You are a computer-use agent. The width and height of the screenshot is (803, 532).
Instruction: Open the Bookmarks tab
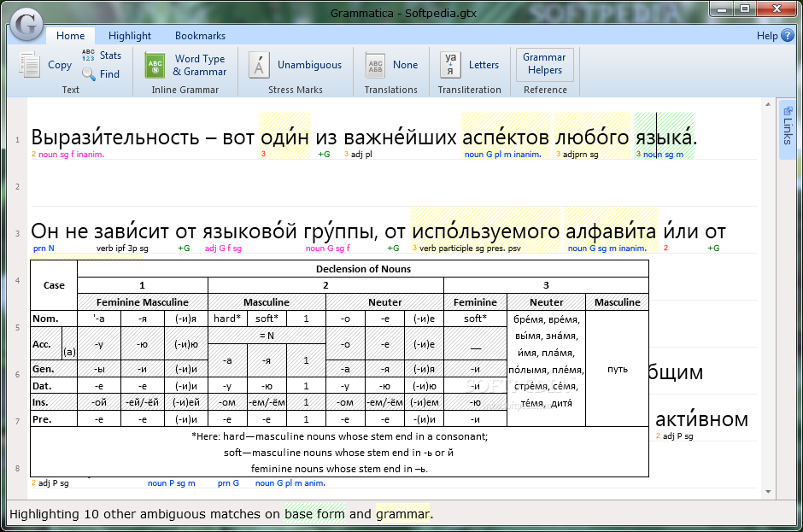pos(200,35)
